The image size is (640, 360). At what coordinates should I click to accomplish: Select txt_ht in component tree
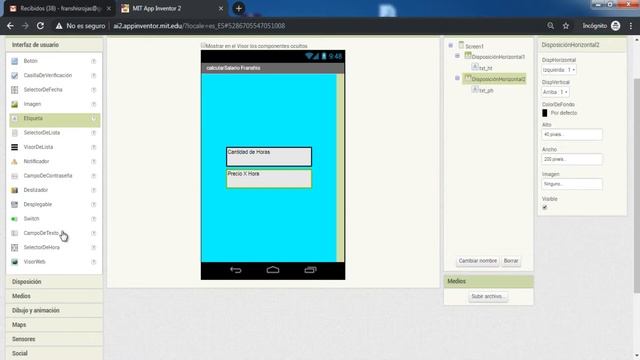482,68
